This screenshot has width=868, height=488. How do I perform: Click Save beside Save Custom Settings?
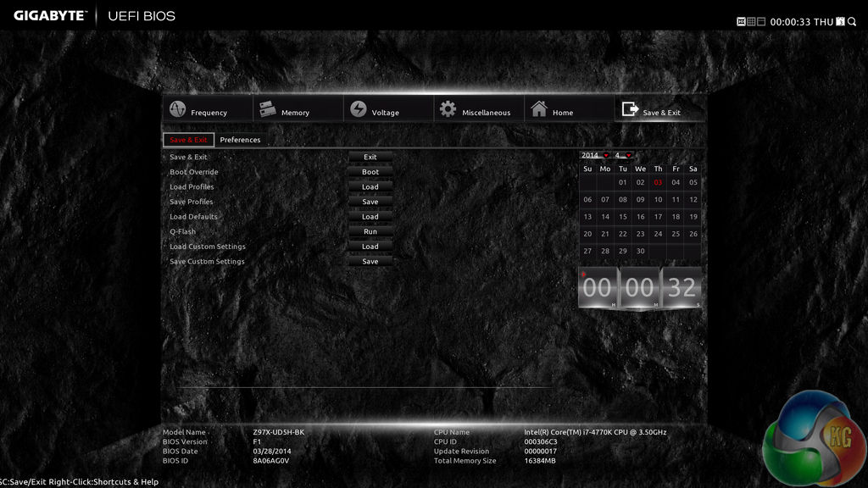click(370, 262)
